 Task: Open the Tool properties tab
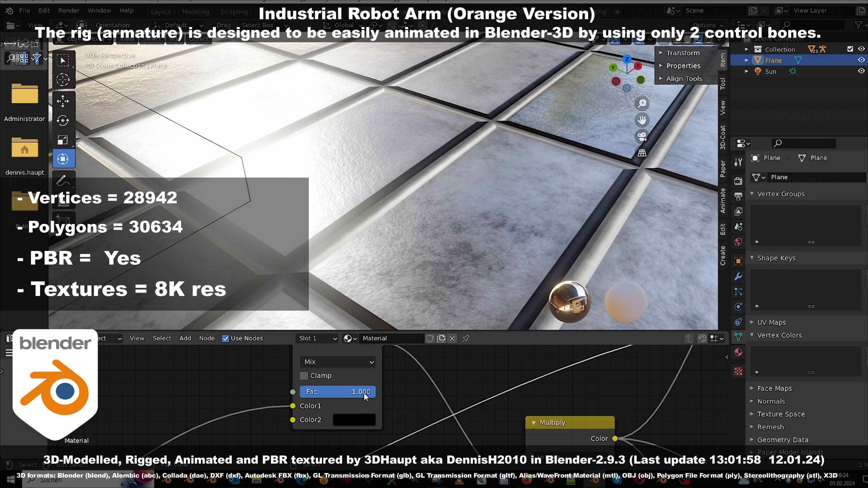(738, 162)
